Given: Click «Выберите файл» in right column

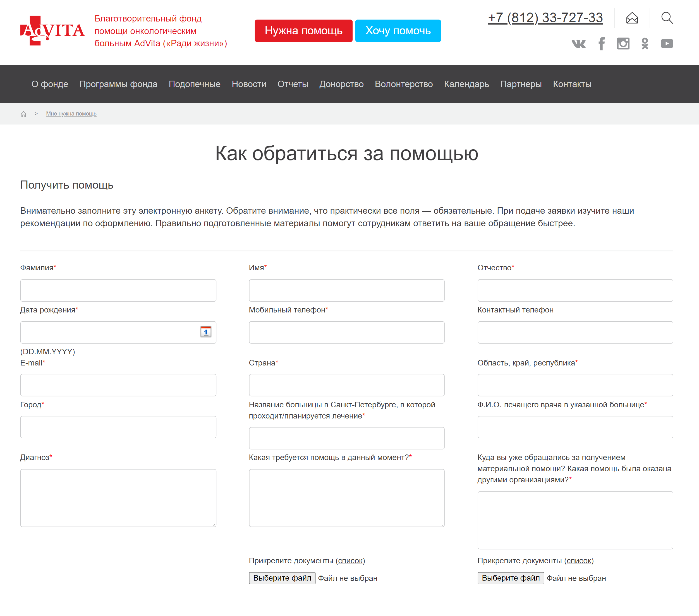Looking at the screenshot, I should click(511, 578).
